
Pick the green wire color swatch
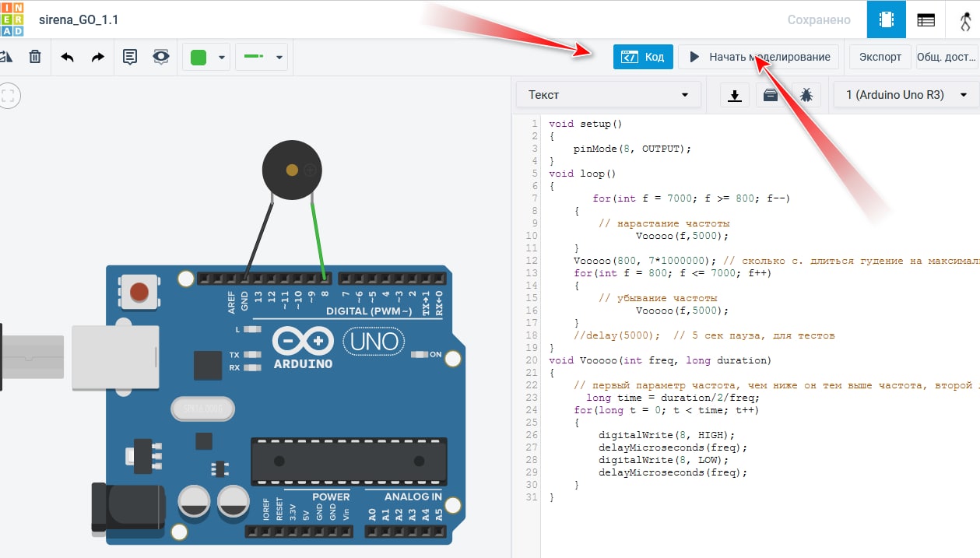198,57
